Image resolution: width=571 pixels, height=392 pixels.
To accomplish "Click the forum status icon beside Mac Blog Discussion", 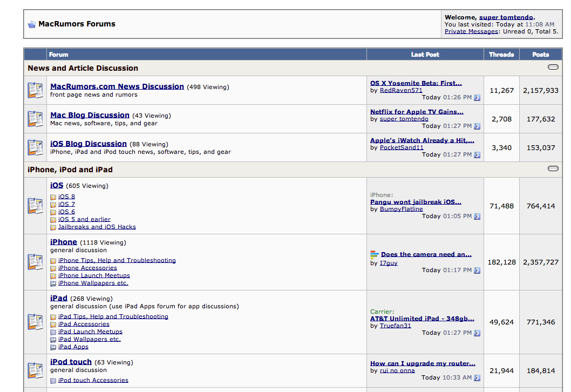I will (35, 119).
